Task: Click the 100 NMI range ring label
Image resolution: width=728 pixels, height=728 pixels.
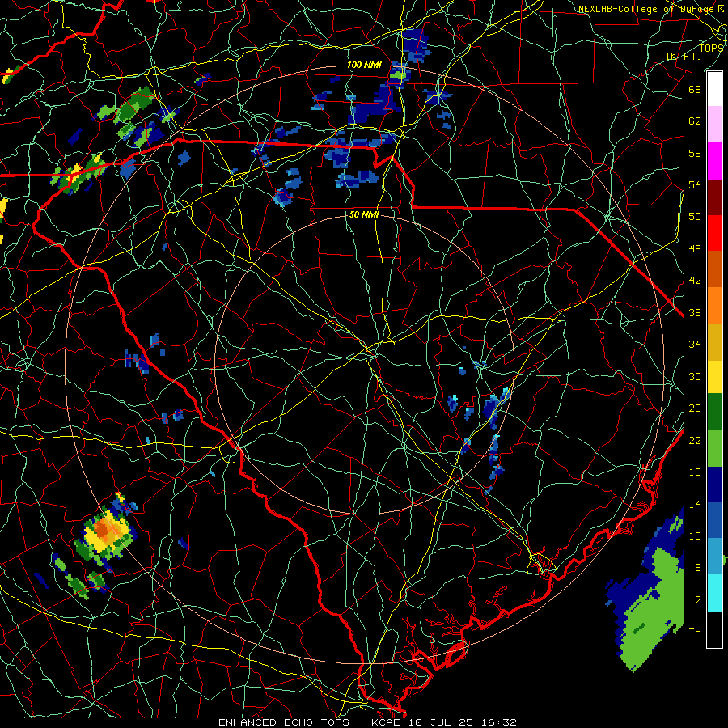Action: [x=364, y=65]
